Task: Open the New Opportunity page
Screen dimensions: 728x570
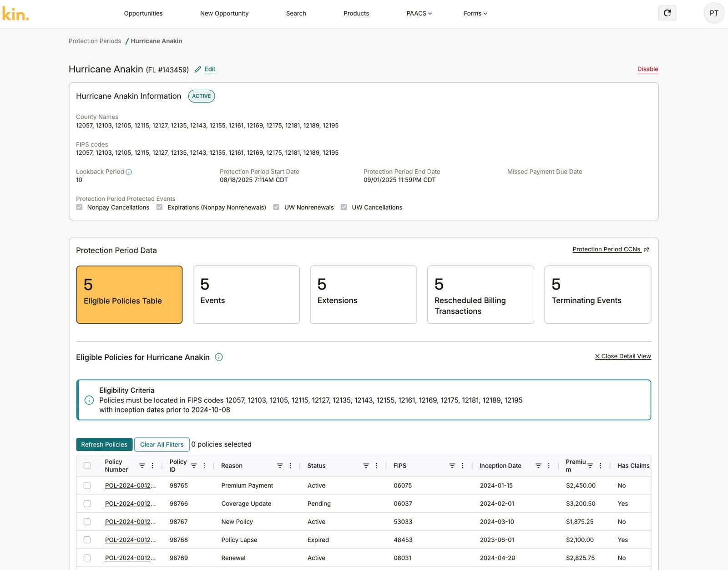Action: pyautogui.click(x=224, y=14)
